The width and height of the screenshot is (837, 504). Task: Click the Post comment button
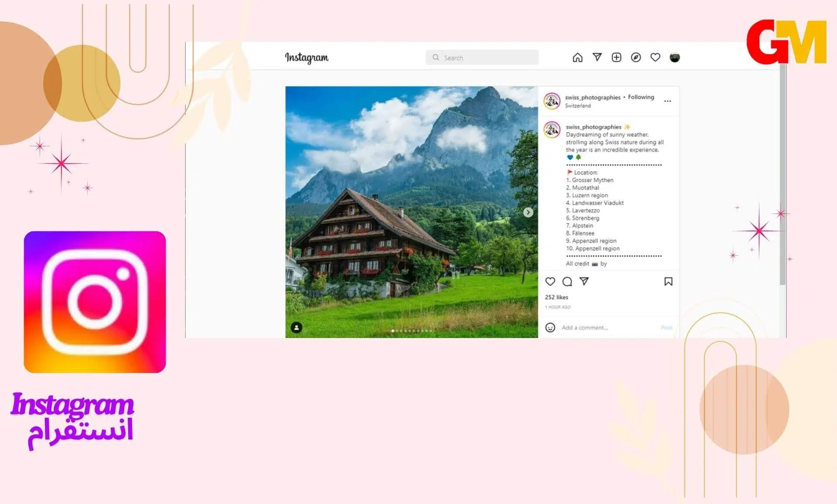pos(667,328)
